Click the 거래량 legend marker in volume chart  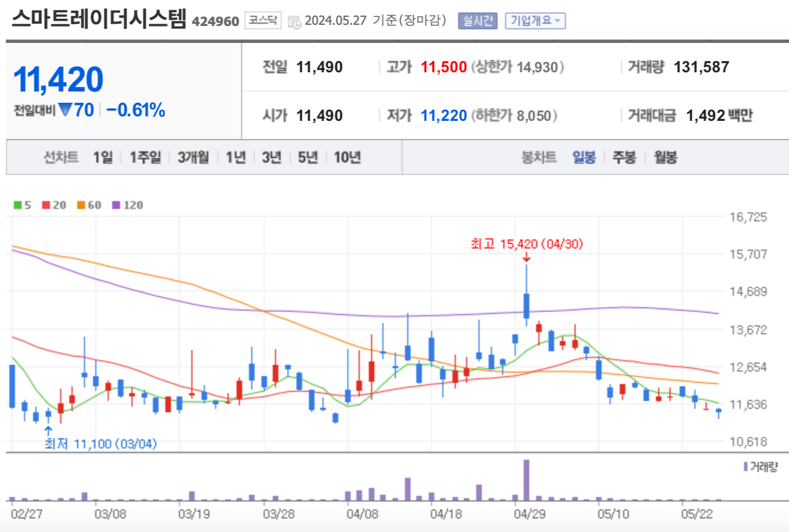[x=745, y=466]
